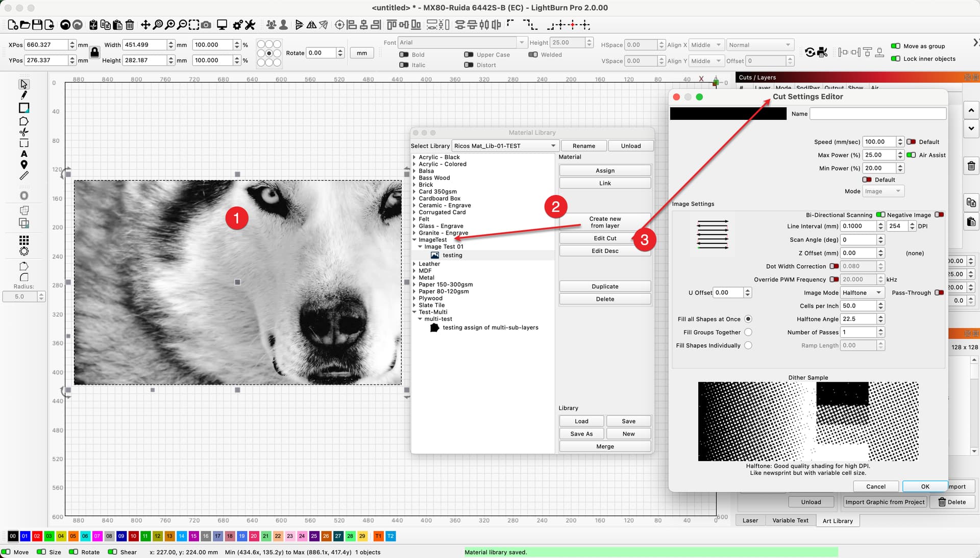This screenshot has height=558, width=980.
Task: Click the Undo arrow in the toolbar
Action: [65, 24]
